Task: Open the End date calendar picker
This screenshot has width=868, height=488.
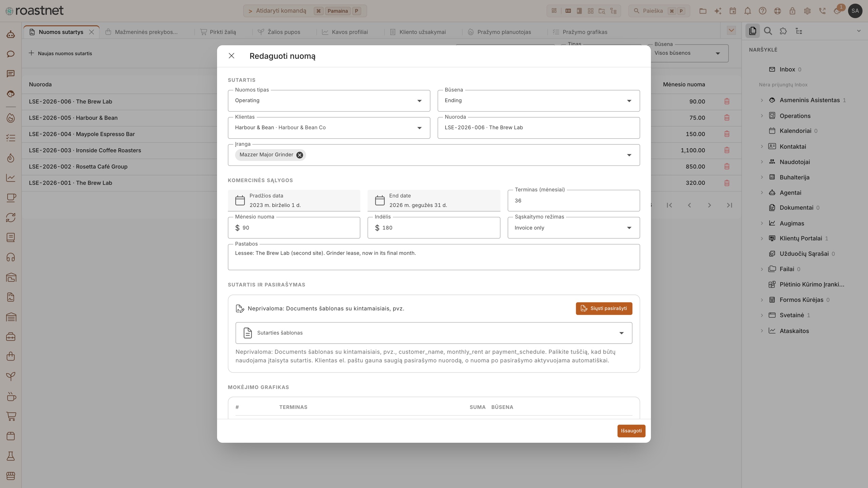Action: pos(380,200)
